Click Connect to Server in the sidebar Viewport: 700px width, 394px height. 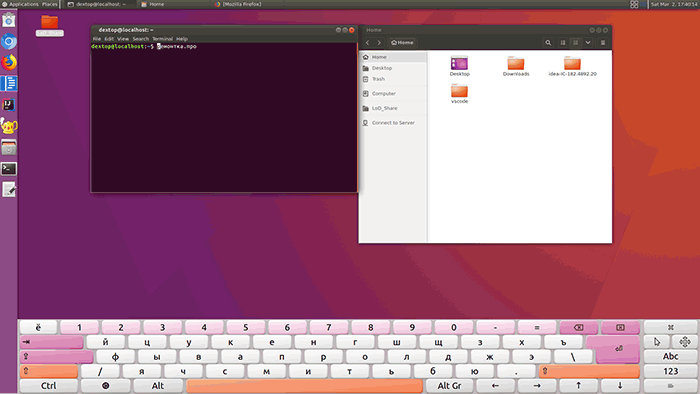[394, 123]
